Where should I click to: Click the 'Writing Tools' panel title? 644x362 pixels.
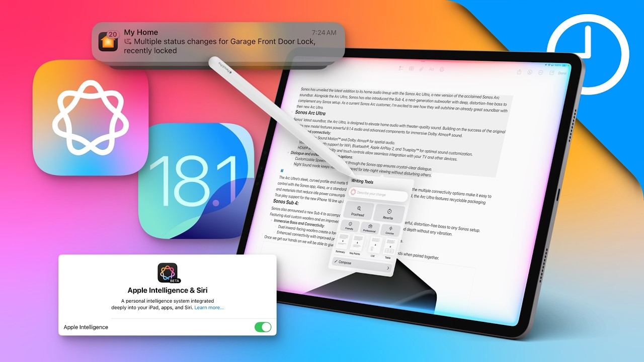click(x=362, y=182)
